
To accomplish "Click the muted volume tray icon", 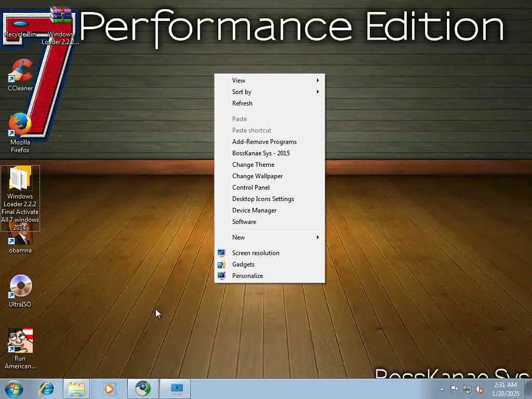I will [480, 389].
